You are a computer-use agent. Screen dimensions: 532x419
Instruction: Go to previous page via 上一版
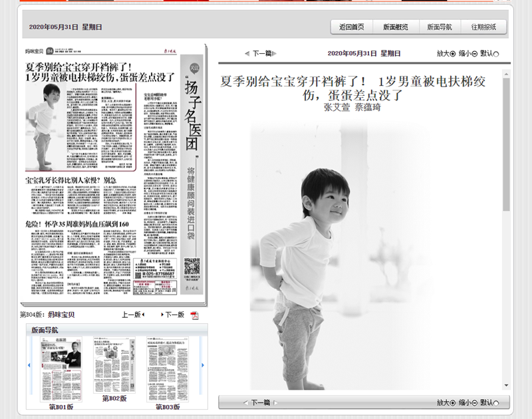133,315
